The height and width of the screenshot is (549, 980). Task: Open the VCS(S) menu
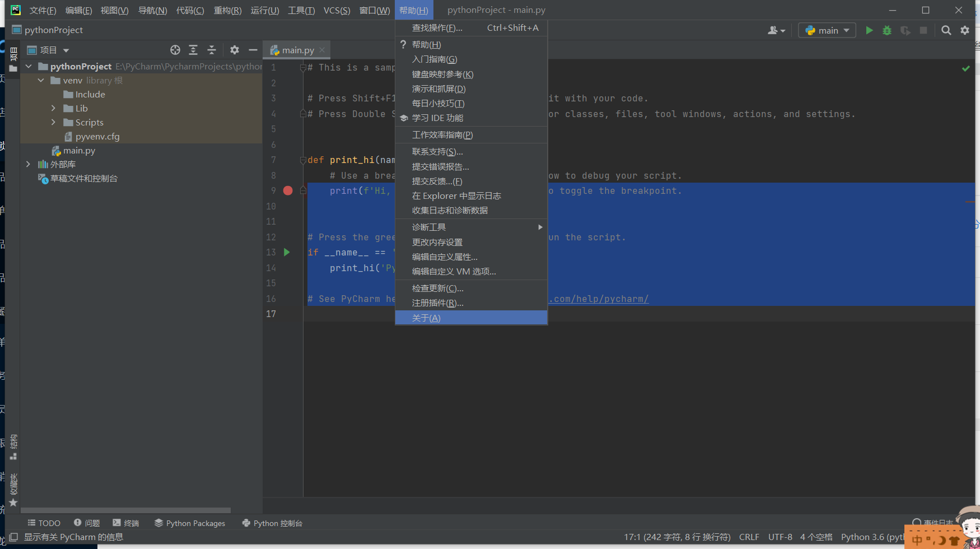(337, 10)
